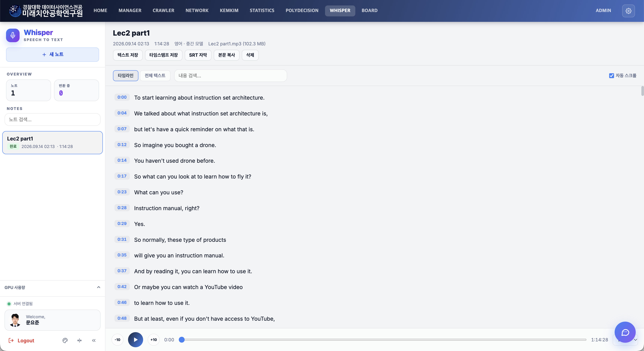Skip forward 10 seconds
This screenshot has height=351, width=644.
153,340
